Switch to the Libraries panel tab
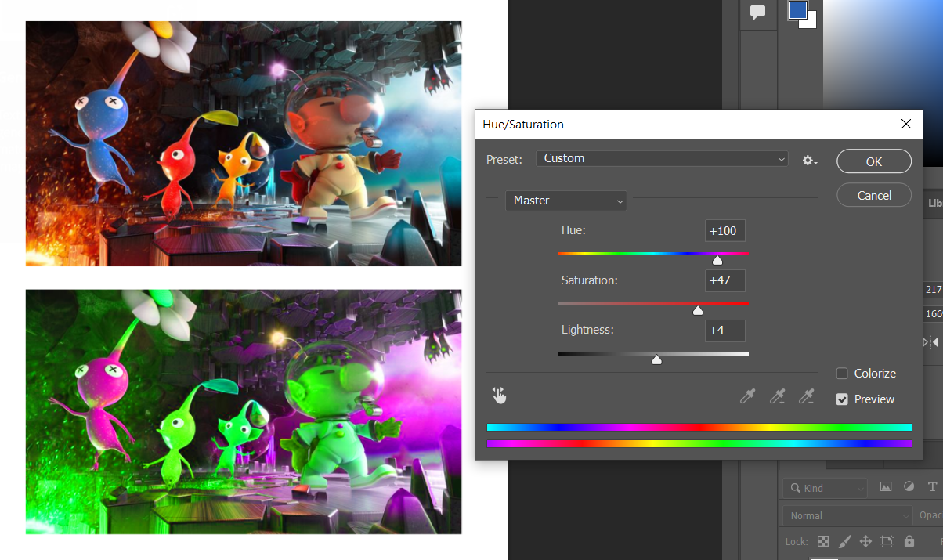Screen dimensions: 943x560 coord(935,203)
